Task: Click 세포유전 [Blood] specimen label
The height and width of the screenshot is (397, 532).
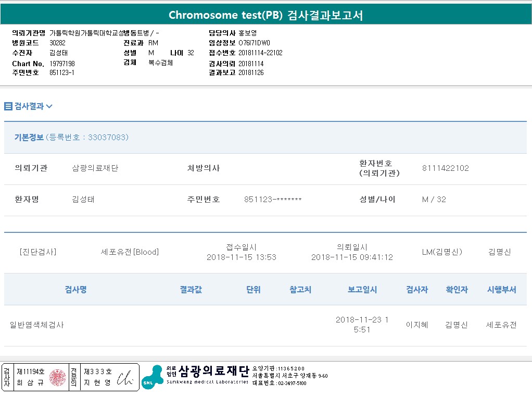Action: tap(130, 252)
